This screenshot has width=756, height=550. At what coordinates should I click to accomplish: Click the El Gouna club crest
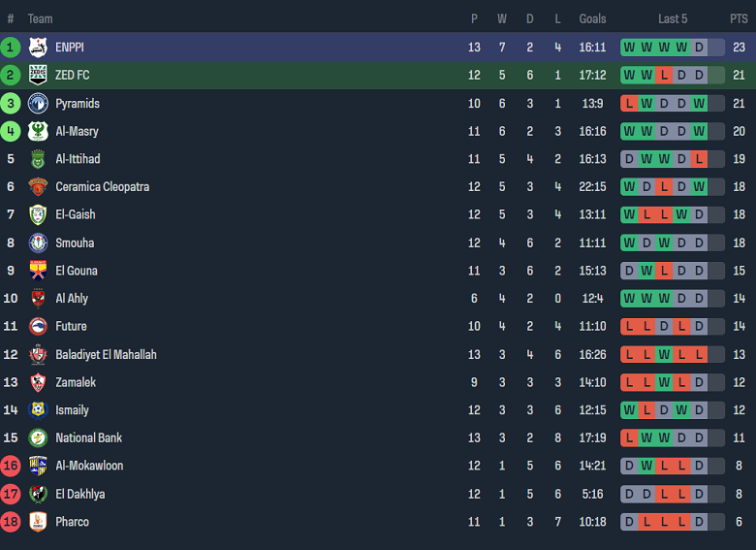click(x=38, y=271)
